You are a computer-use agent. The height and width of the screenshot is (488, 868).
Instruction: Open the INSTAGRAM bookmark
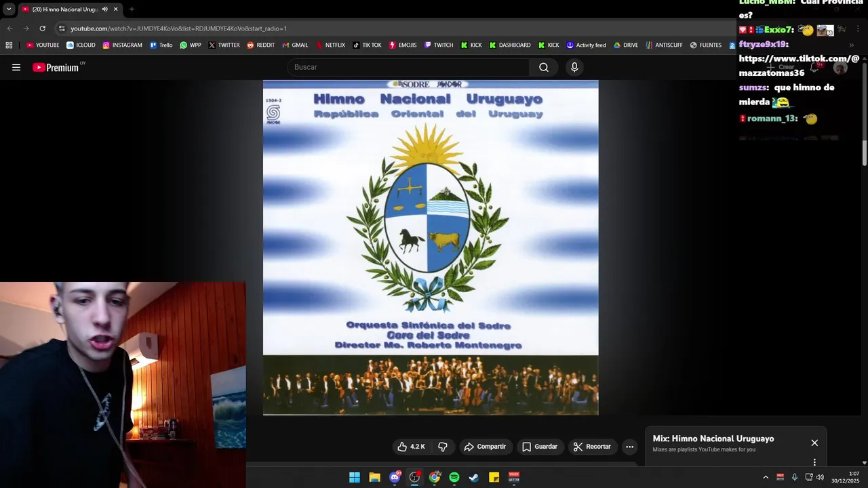pyautogui.click(x=122, y=45)
